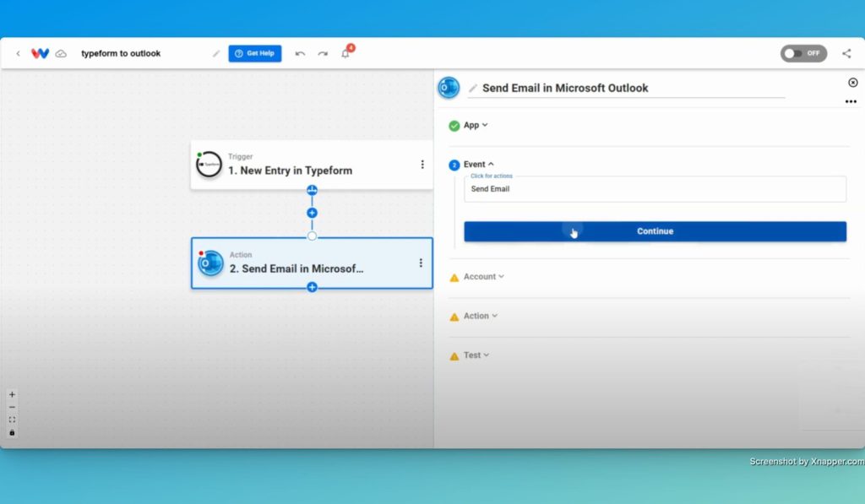Zoom out the canvas

coord(12,408)
